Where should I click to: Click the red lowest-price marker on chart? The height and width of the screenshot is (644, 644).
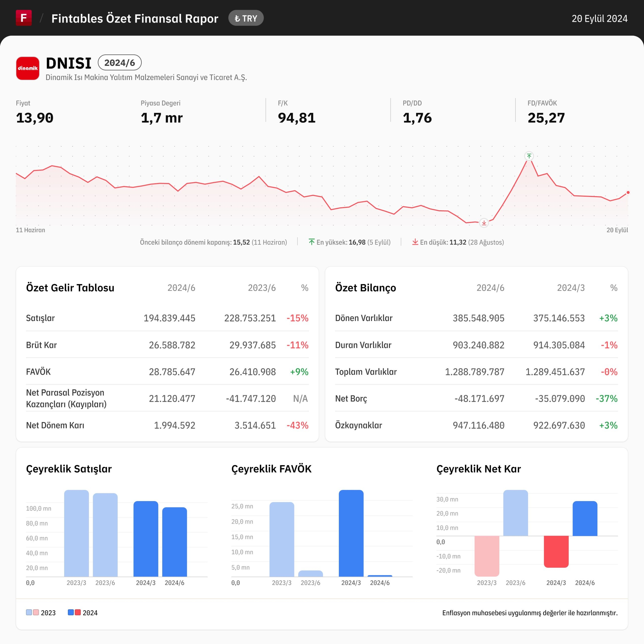484,223
